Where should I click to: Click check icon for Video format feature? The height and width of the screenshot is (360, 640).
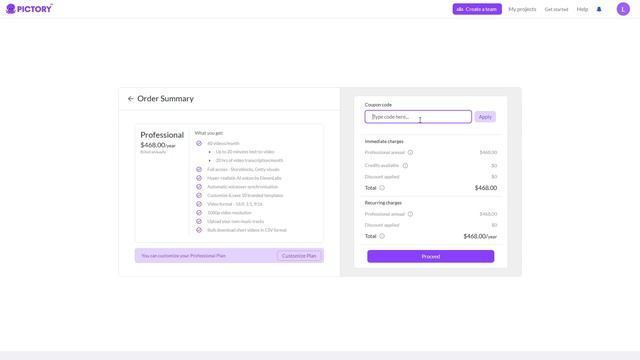click(x=199, y=204)
